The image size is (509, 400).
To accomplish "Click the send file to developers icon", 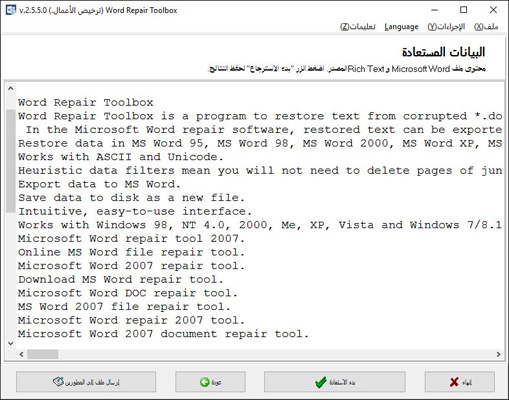I will click(58, 382).
